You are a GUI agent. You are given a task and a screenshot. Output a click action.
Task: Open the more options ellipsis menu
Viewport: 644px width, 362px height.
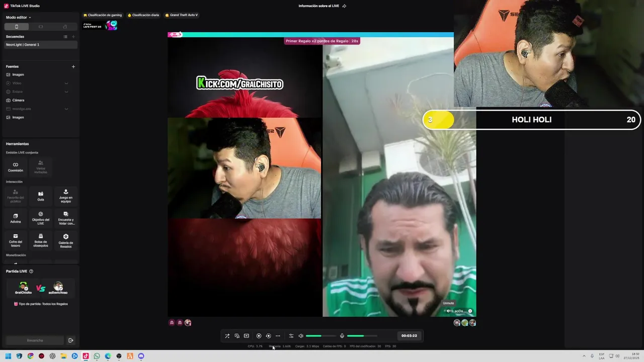[x=278, y=336]
